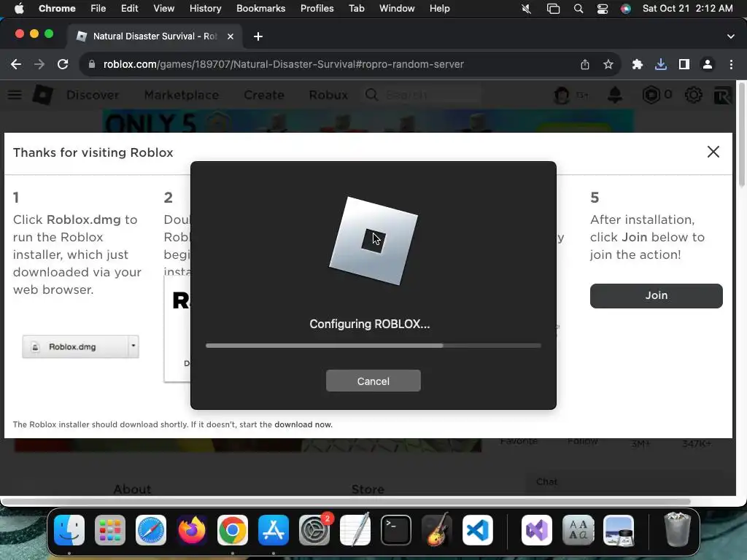Open the Trash in the Dock
This screenshot has width=747, height=560.
[x=677, y=529]
